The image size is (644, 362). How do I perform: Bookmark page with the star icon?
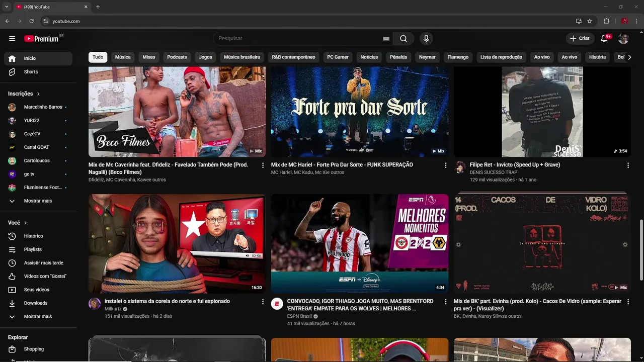coord(590,21)
